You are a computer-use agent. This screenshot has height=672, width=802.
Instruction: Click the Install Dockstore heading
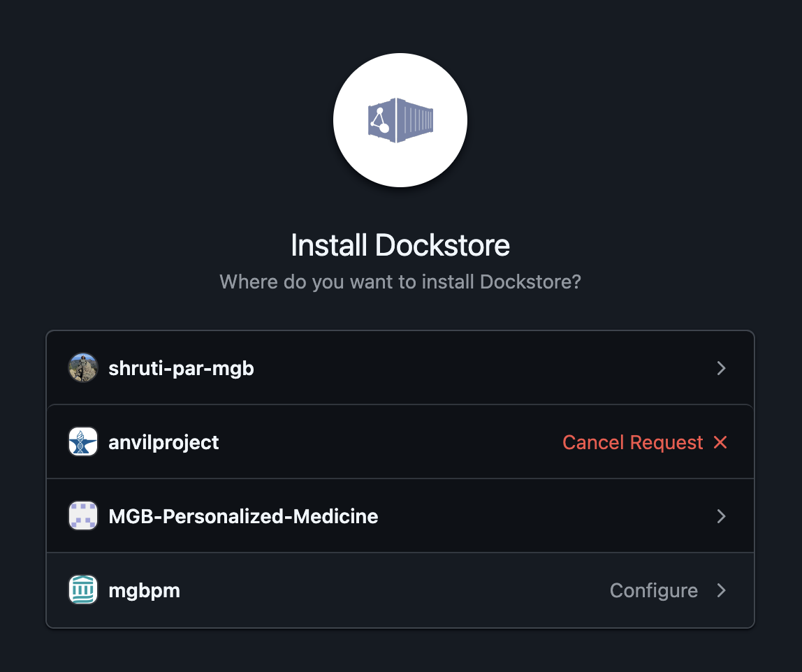(x=400, y=245)
